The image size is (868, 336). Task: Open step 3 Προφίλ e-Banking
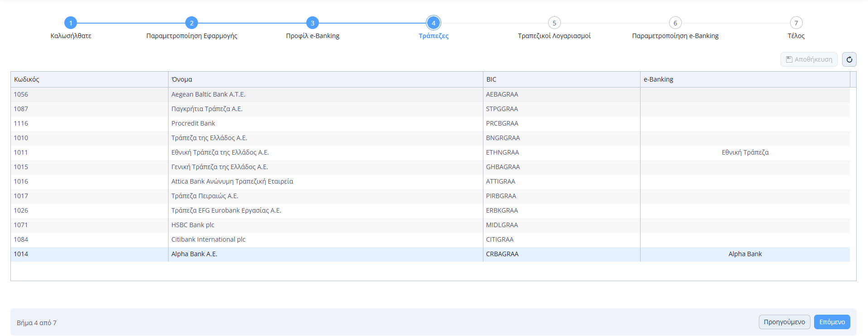pyautogui.click(x=313, y=23)
